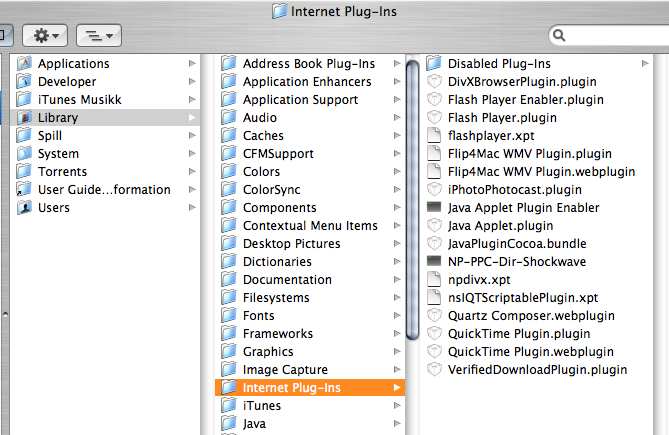Click the Image Capture folder name

tap(285, 370)
